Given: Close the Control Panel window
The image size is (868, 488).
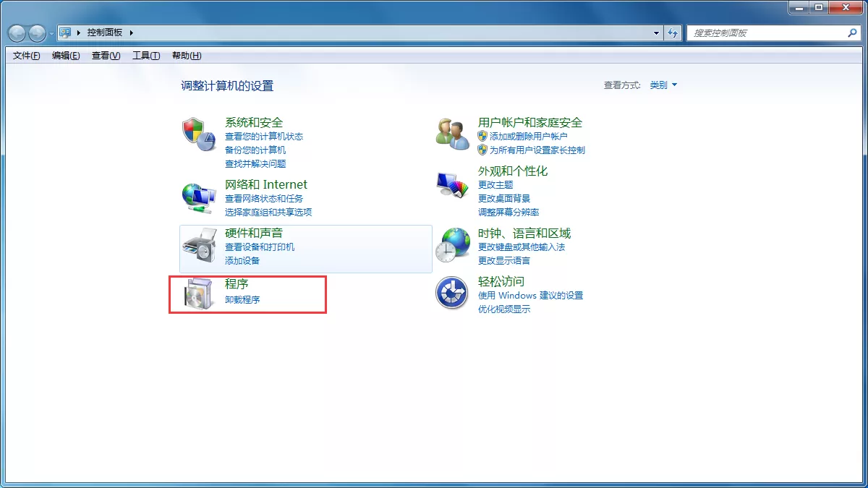Looking at the screenshot, I should pos(845,7).
